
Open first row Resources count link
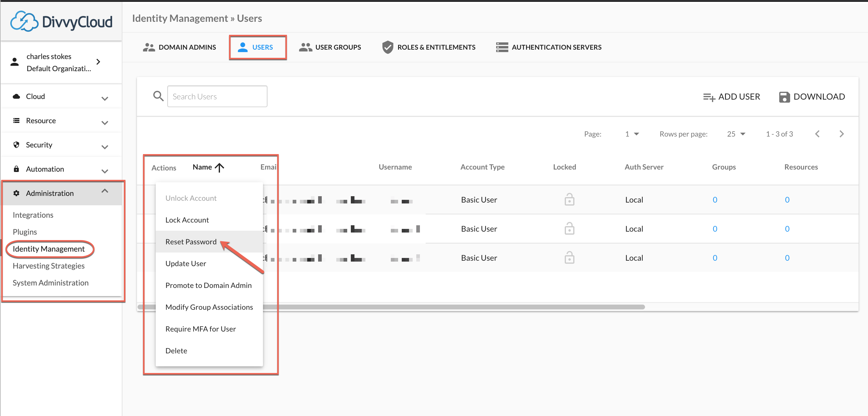tap(787, 200)
